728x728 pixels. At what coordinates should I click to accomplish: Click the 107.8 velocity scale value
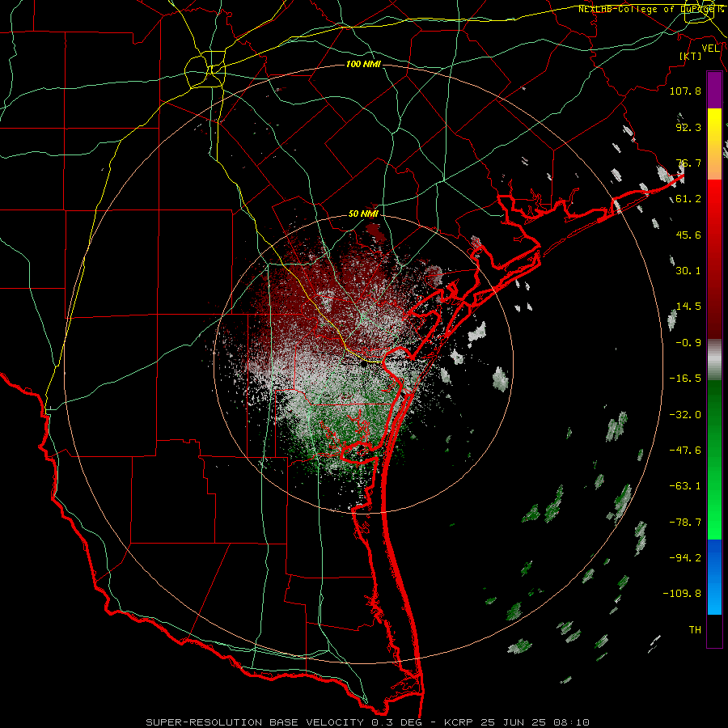pos(685,91)
